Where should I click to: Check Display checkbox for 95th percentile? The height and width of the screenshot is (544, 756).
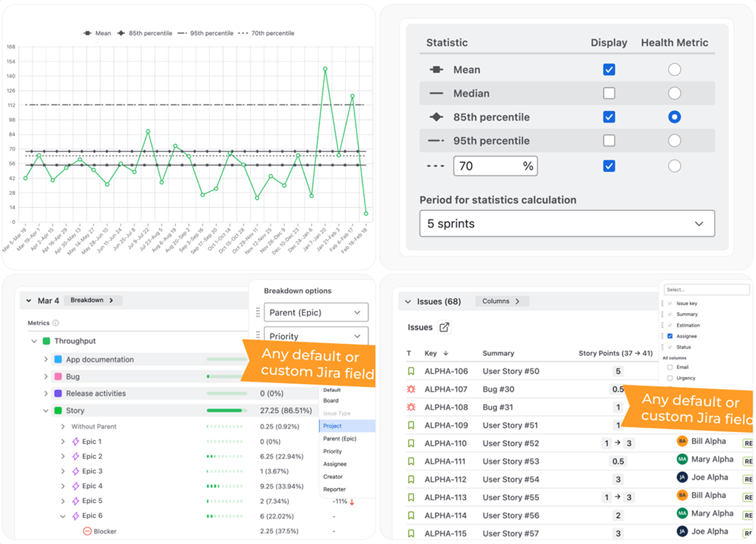(609, 141)
